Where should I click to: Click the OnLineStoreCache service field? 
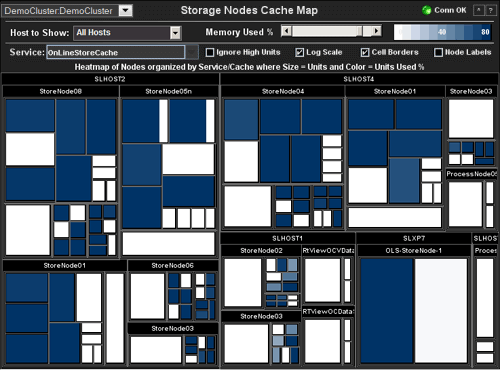pyautogui.click(x=116, y=52)
